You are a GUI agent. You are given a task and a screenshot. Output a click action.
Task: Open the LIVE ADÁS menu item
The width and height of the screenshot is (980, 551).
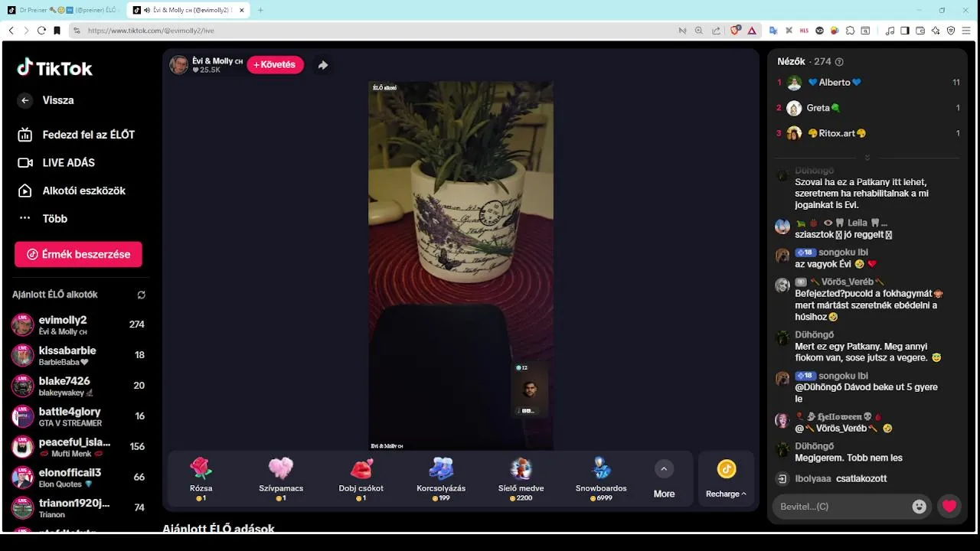pyautogui.click(x=57, y=163)
